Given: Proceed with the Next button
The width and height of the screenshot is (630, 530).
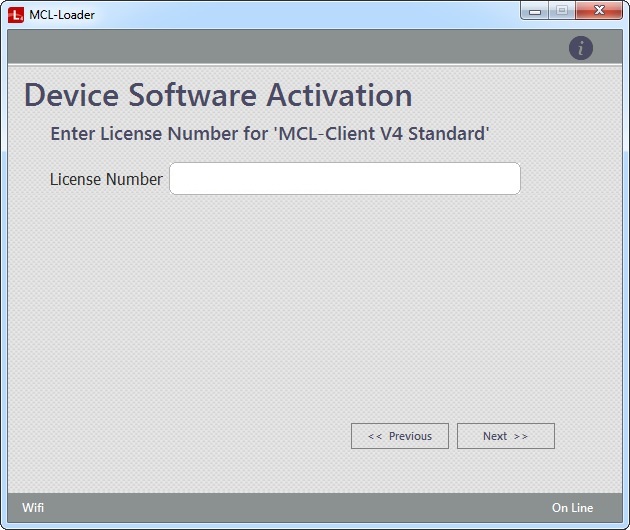Looking at the screenshot, I should [x=505, y=436].
